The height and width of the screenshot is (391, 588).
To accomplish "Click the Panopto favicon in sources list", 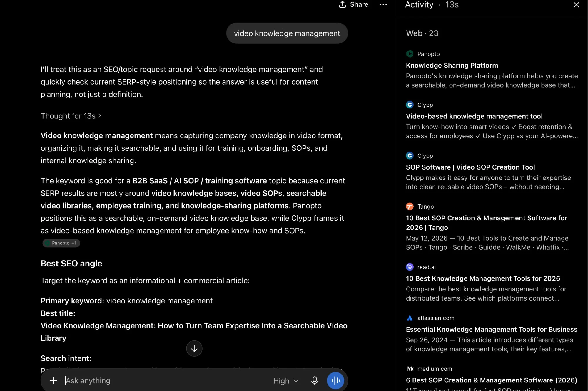I will point(410,54).
